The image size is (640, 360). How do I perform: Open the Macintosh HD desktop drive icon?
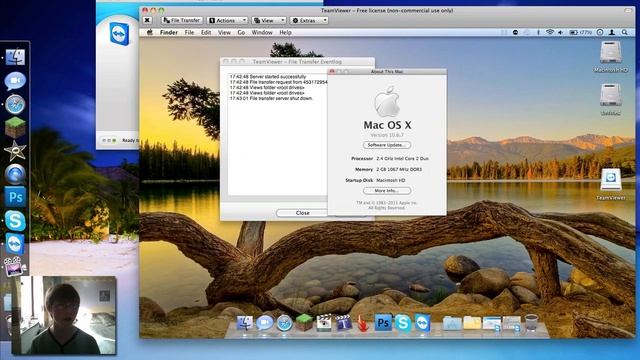click(x=611, y=52)
